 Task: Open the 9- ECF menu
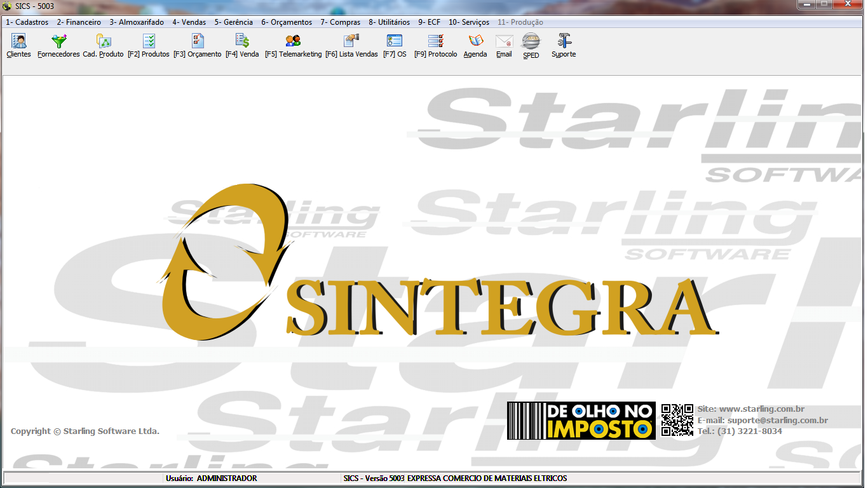click(429, 22)
